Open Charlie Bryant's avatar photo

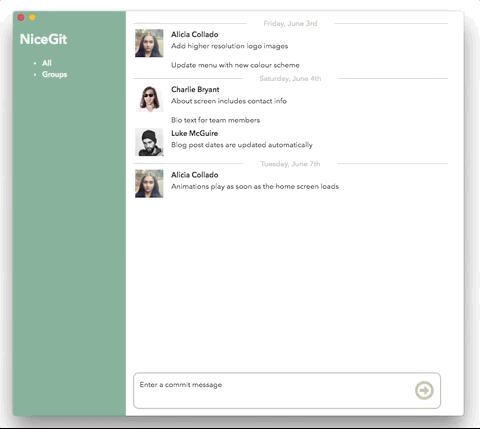149,98
